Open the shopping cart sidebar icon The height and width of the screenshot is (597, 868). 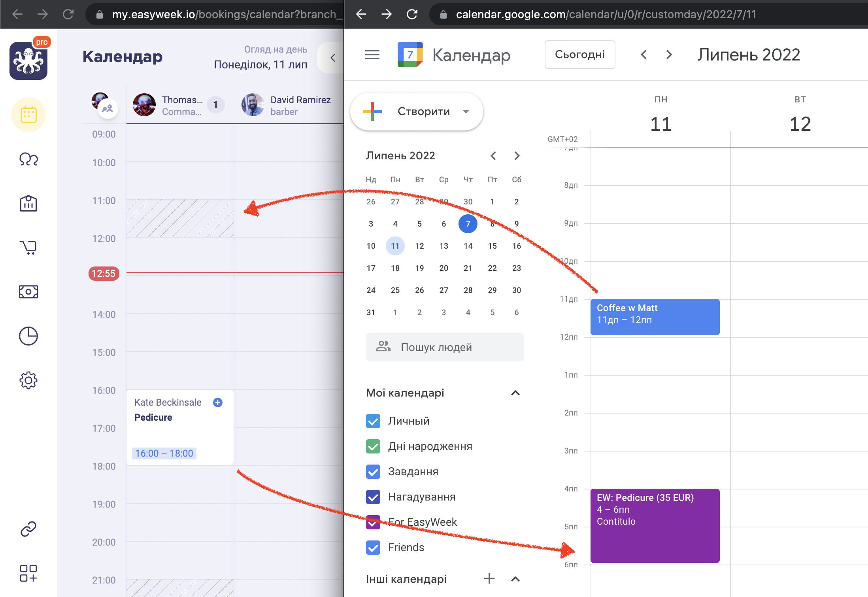28,247
